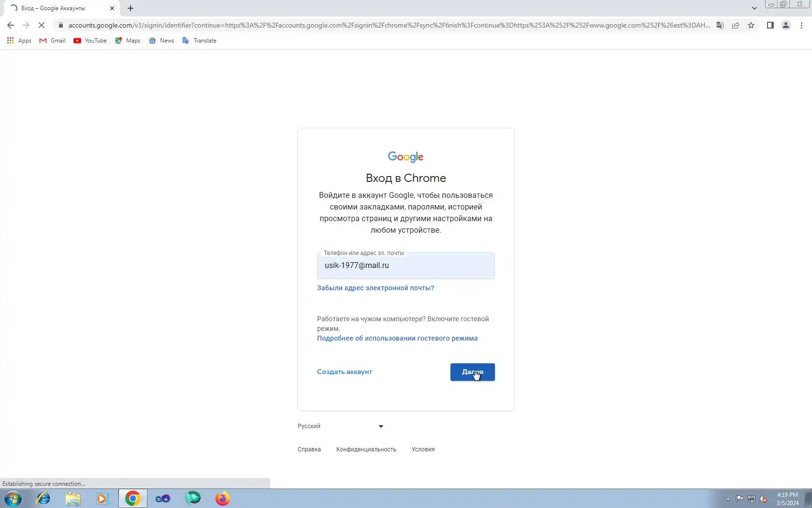Image resolution: width=812 pixels, height=508 pixels.
Task: Click the Action Center flag icon
Action: 740,499
